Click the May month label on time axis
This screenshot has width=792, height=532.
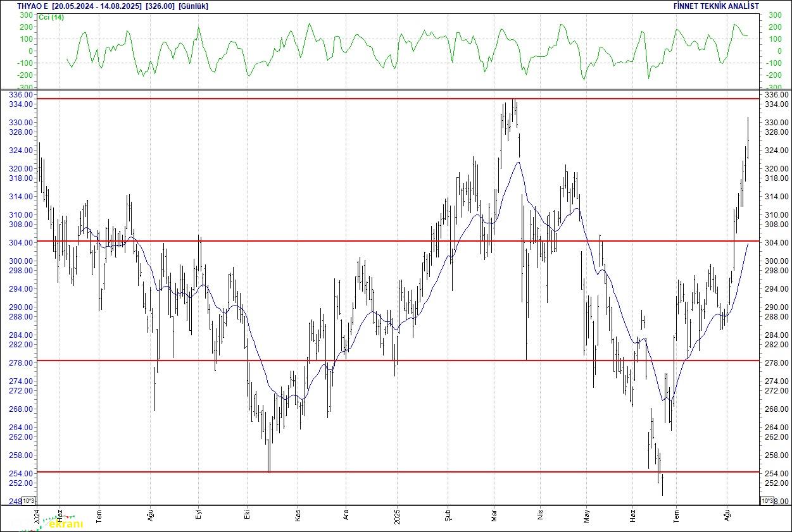tap(587, 516)
